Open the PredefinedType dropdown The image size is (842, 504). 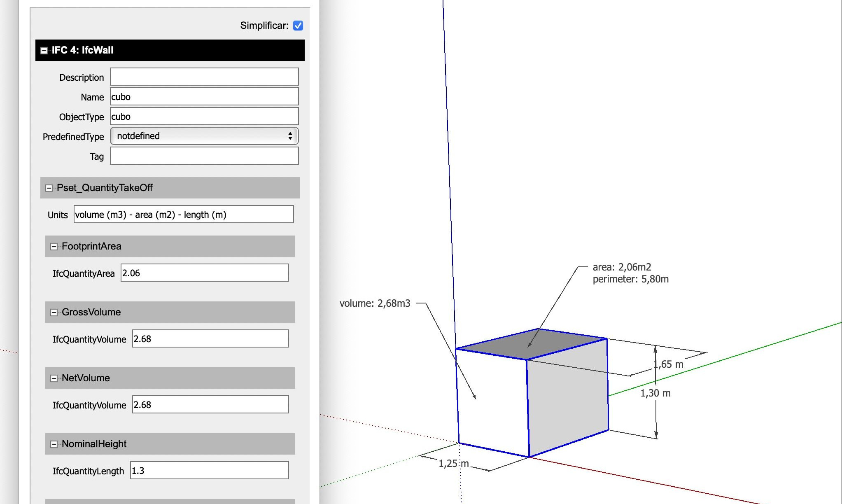[204, 136]
